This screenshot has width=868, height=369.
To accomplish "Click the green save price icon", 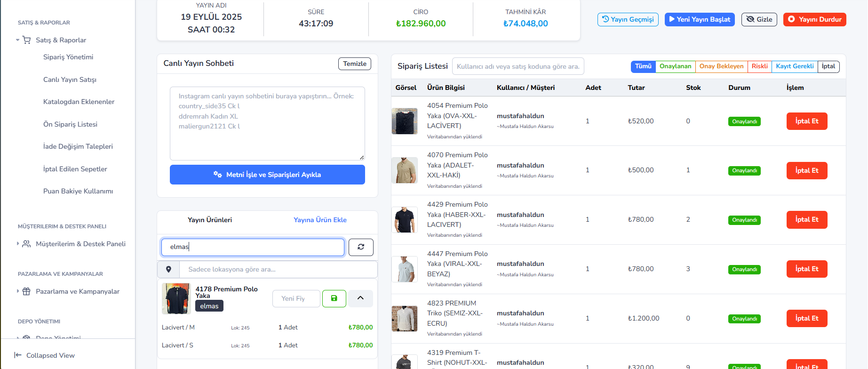I will [x=334, y=298].
